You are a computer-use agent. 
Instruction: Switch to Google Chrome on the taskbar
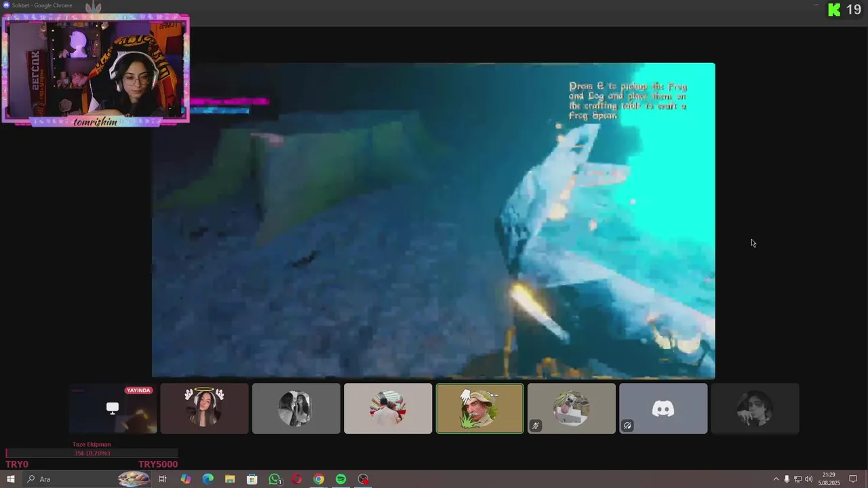point(319,479)
